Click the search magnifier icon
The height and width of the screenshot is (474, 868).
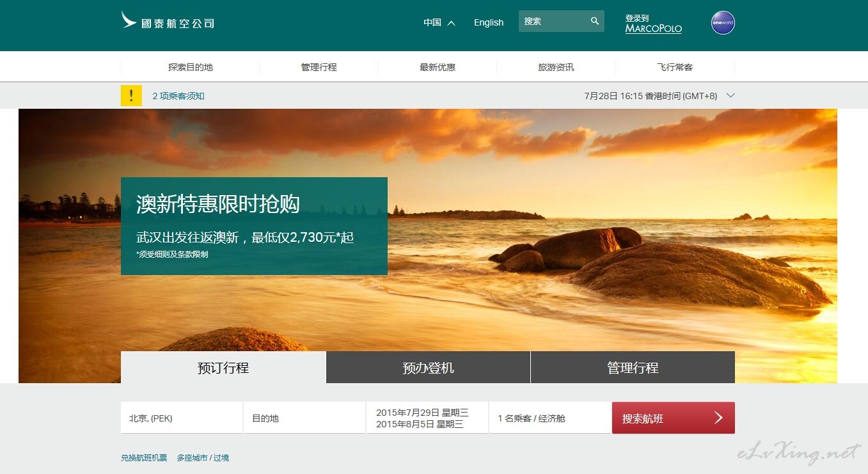[595, 21]
